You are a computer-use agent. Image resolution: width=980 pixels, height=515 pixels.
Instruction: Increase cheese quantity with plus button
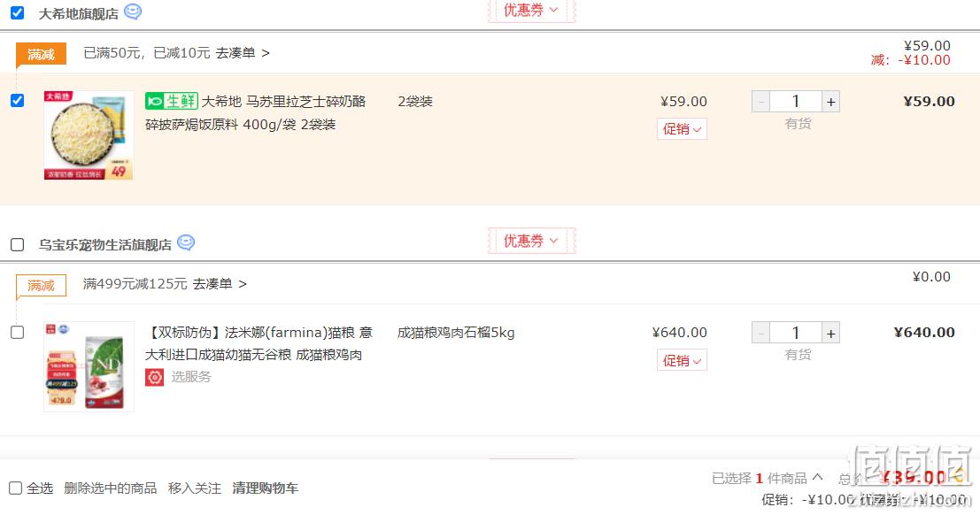(x=830, y=101)
